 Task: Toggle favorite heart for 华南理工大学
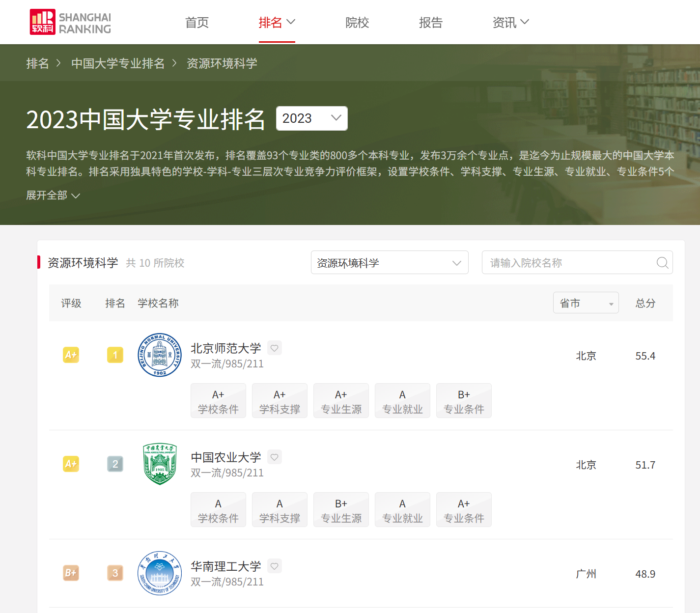tap(275, 566)
